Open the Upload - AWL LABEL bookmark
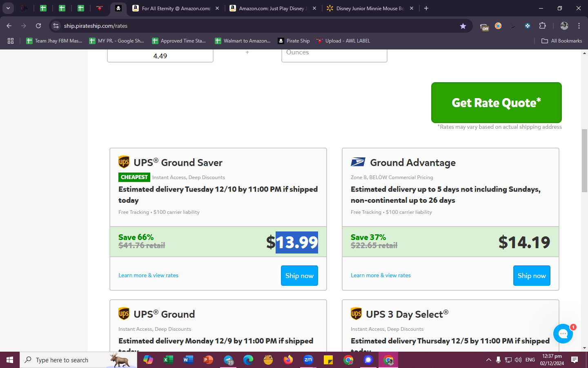This screenshot has height=368, width=588. coord(343,41)
